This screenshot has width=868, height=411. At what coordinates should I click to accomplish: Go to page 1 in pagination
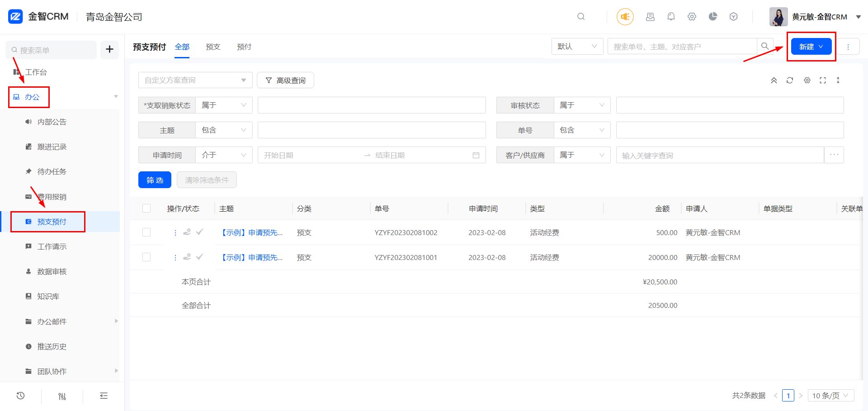[x=788, y=396]
